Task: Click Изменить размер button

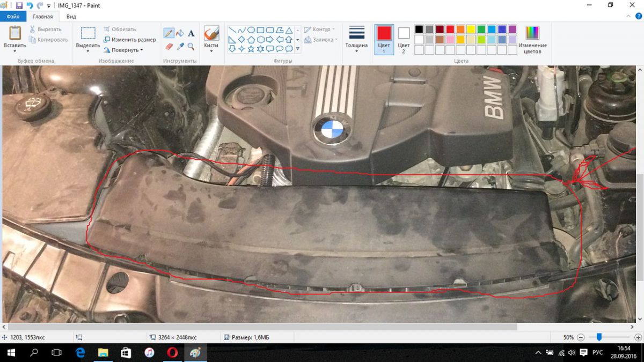Action: click(130, 40)
